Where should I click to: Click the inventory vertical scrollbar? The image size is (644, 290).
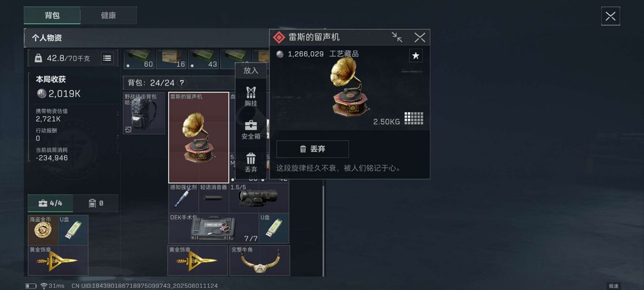pos(324,231)
